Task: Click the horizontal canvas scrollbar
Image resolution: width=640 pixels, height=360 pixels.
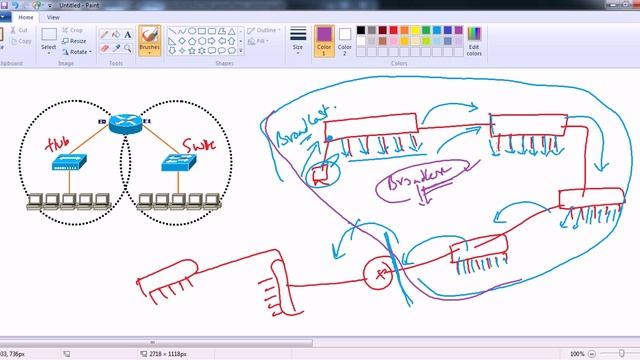Action: [156, 343]
